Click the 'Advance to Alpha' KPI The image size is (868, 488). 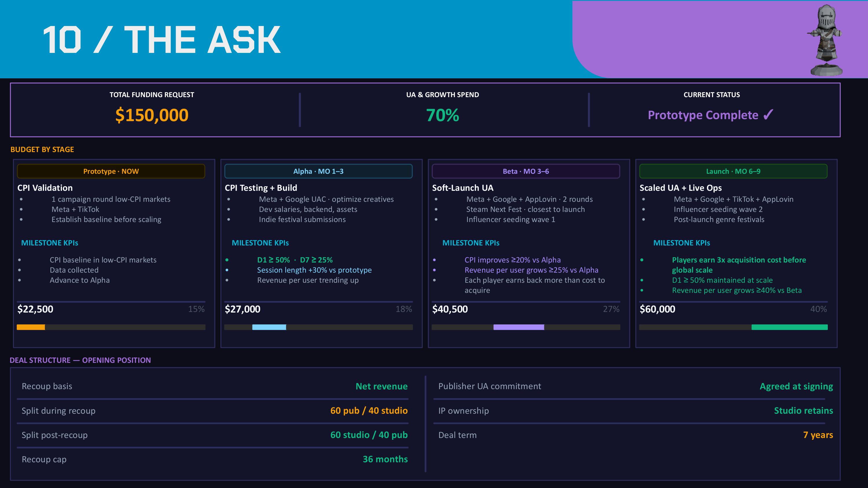80,280
